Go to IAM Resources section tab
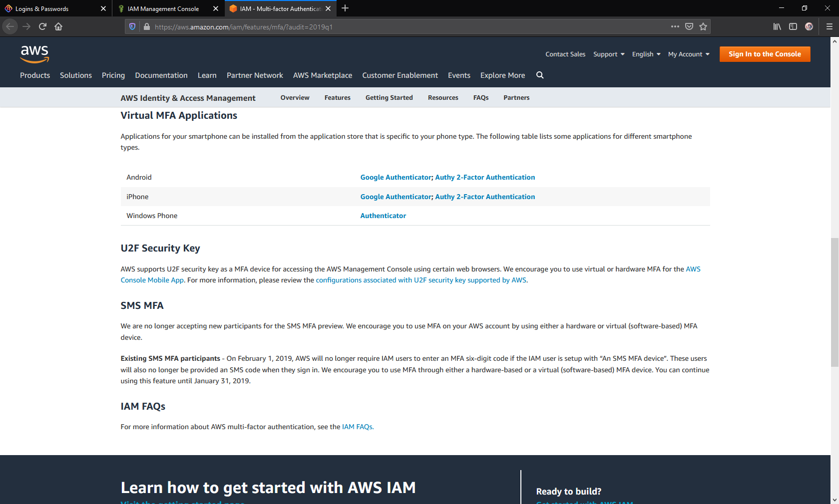 tap(443, 98)
